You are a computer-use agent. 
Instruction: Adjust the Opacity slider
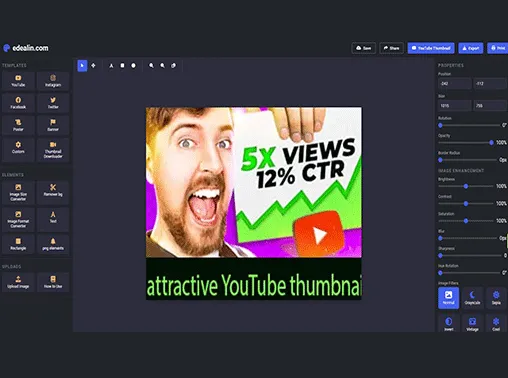tap(466, 143)
